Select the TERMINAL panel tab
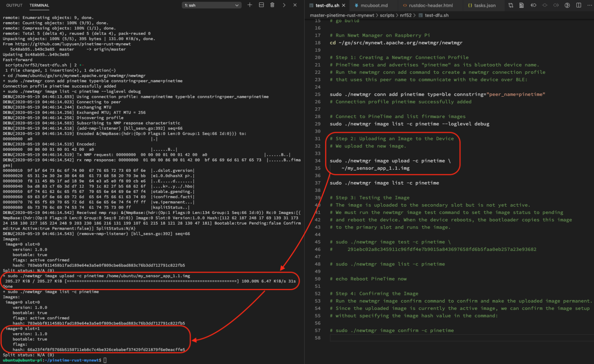Viewport: 594px width, 364px height. 39,5
